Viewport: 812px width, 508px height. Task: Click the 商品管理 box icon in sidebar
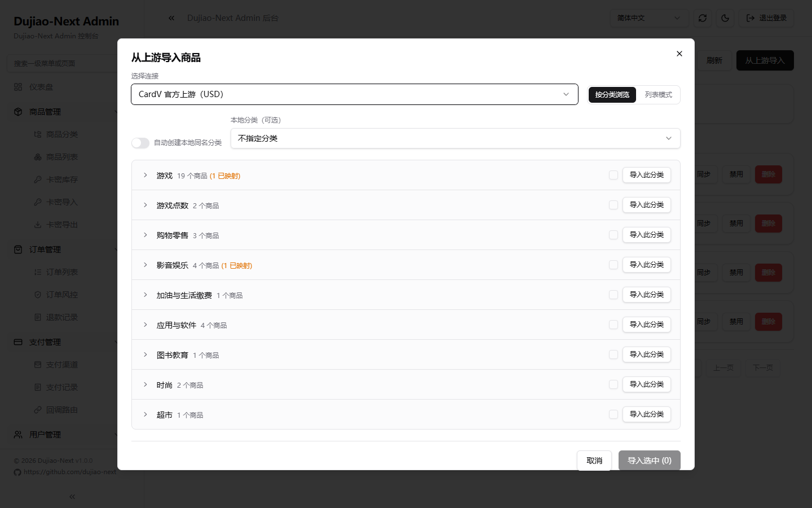tap(18, 112)
